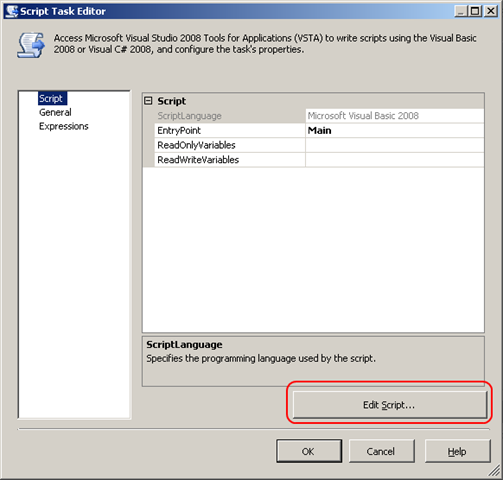The width and height of the screenshot is (503, 480).
Task: Maximize the Script Task Editor window
Action: 475,11
